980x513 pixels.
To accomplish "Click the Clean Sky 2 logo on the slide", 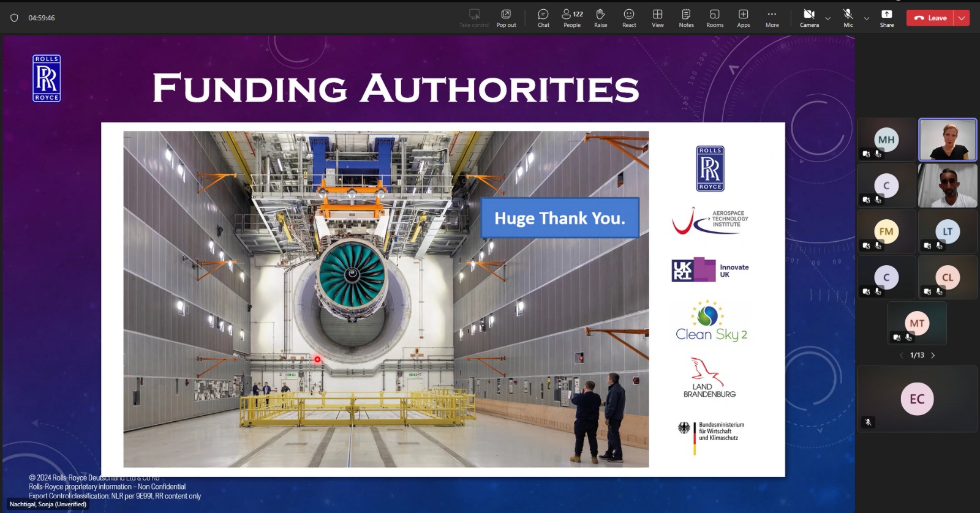I will tap(710, 321).
